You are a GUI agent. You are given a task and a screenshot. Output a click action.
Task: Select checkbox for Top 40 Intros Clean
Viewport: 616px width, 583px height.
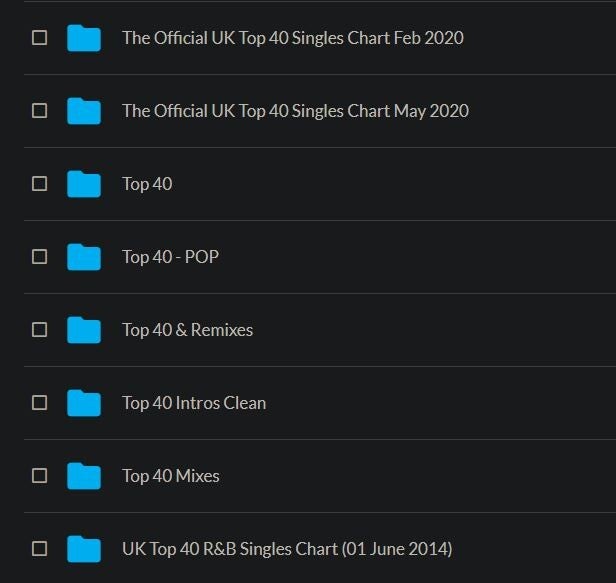[40, 403]
